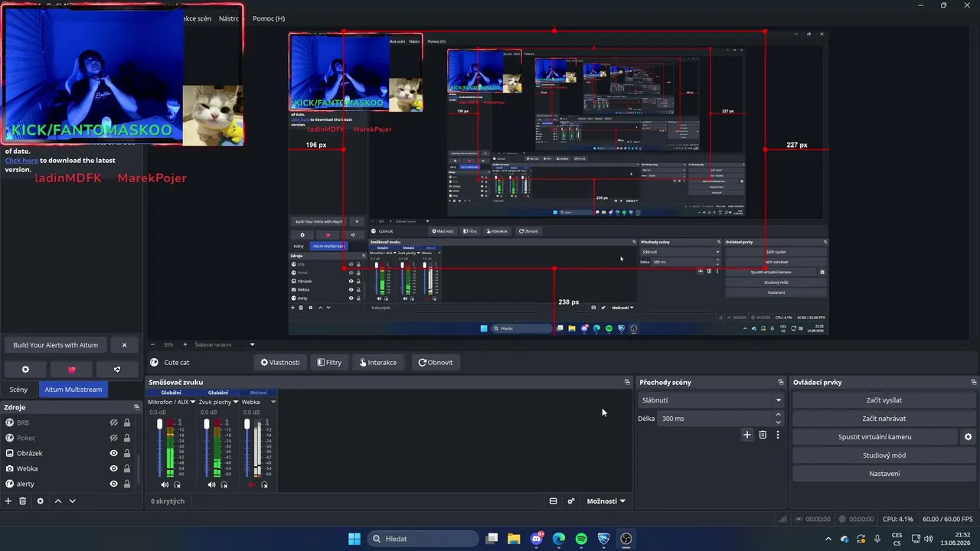Open settings gear in Aitum dock
The image size is (980, 551).
click(x=25, y=370)
